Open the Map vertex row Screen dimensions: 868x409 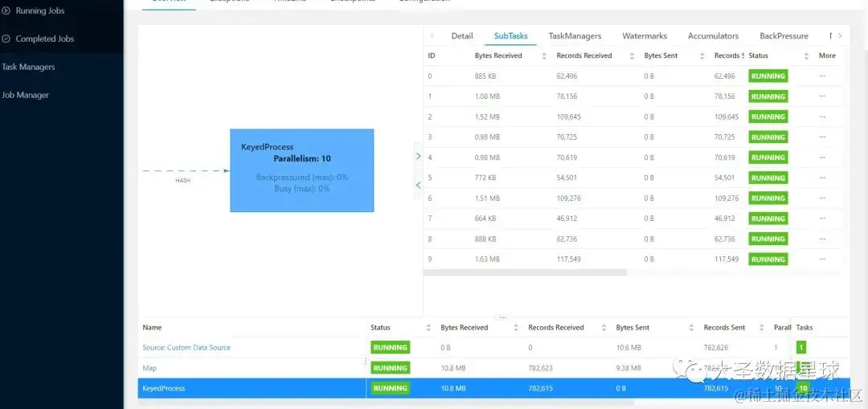149,368
